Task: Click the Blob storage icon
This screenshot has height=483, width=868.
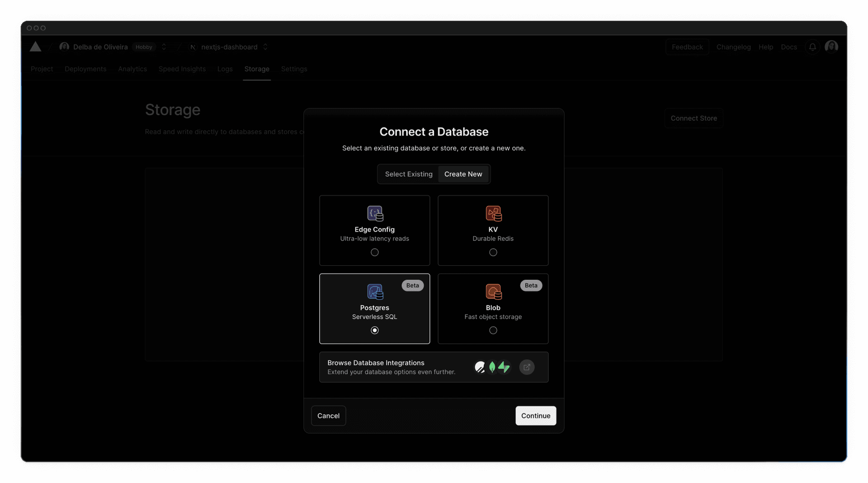Action: (493, 291)
